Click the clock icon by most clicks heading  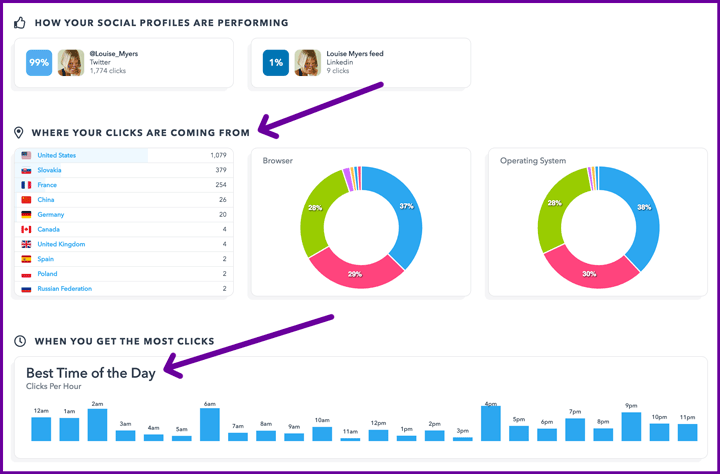tap(20, 341)
